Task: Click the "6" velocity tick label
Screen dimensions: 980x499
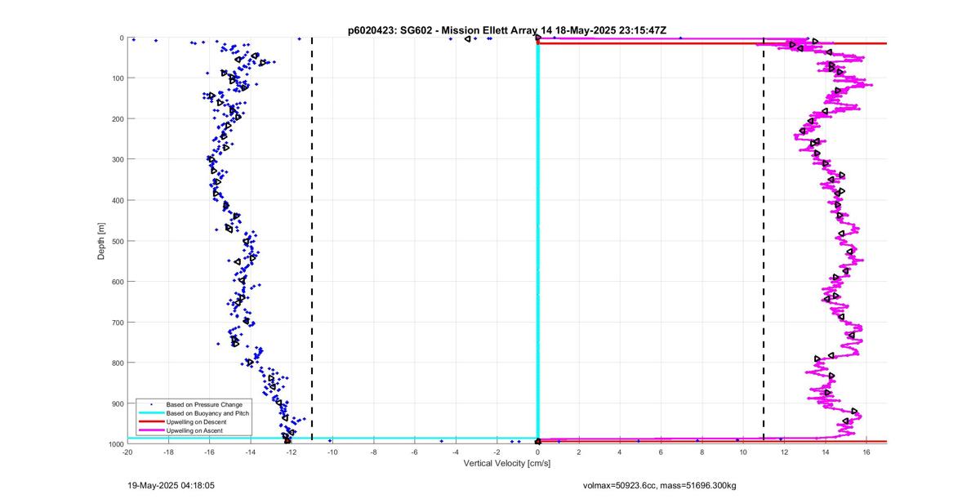Action: 661,451
